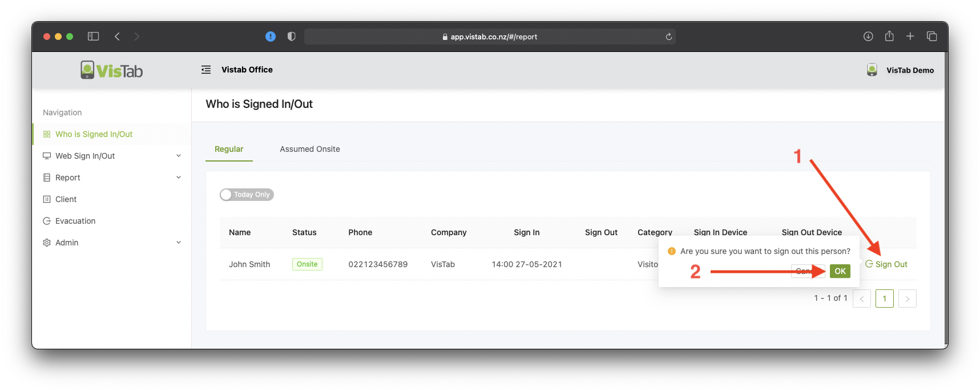Click the VisTab Demo user avatar
This screenshot has height=391, width=980.
(872, 70)
